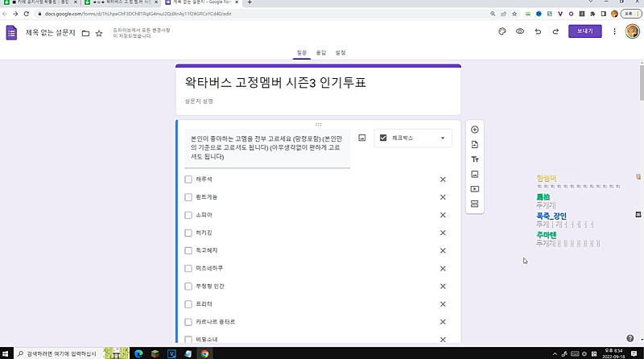This screenshot has width=644, height=359.
Task: Check the 소피아 option checkbox
Action: tap(188, 215)
